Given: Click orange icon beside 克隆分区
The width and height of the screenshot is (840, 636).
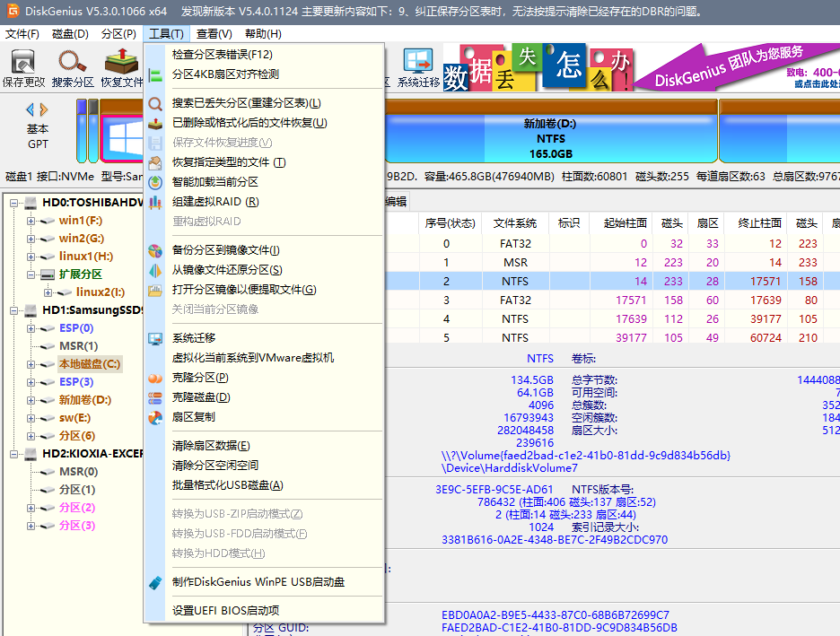Looking at the screenshot, I should tap(155, 378).
